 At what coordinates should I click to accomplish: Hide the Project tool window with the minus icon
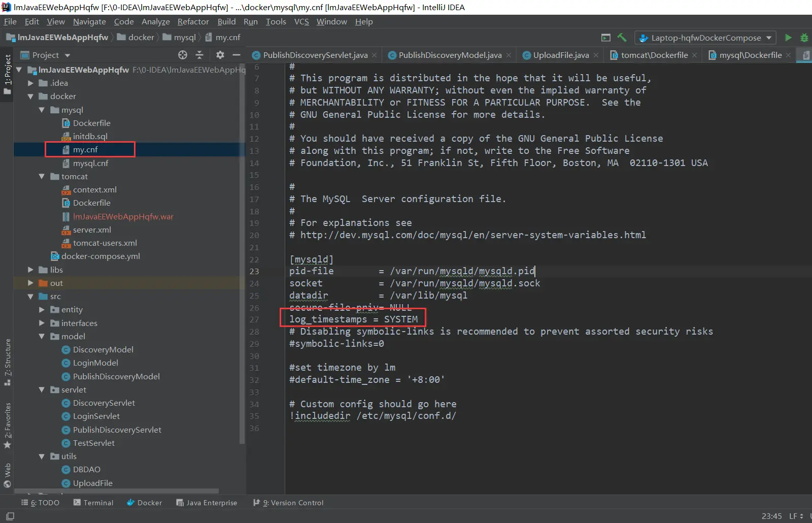click(x=236, y=55)
